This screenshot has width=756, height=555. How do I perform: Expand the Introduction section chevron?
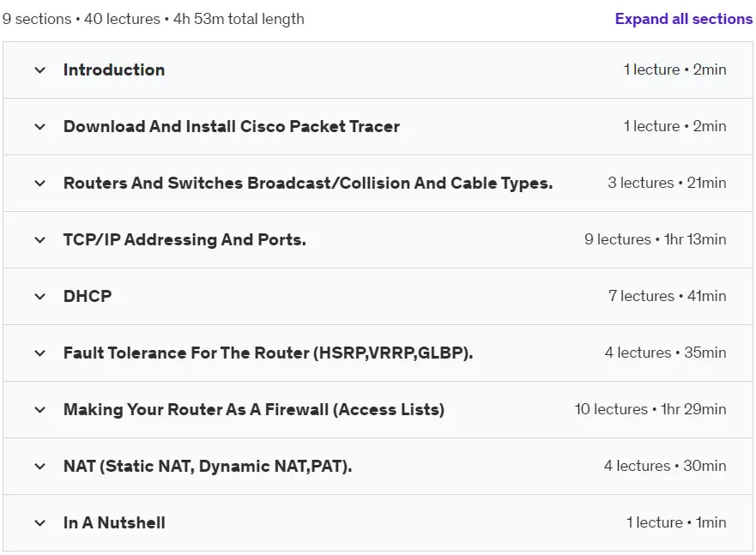pos(40,70)
